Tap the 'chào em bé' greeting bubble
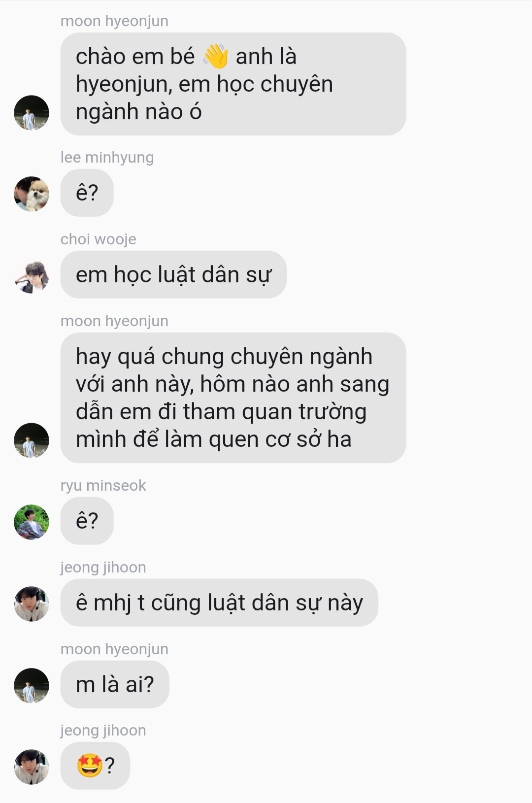532x803 pixels. 233,84
